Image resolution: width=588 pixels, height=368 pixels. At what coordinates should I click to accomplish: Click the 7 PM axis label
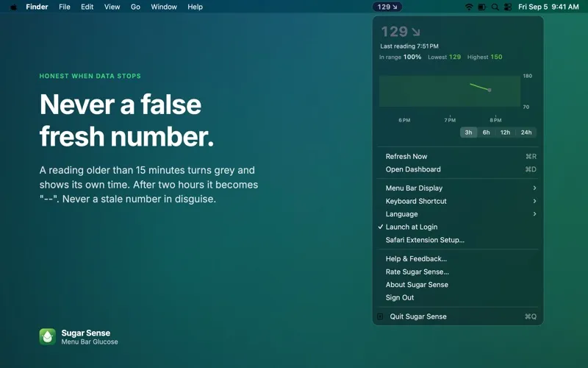(450, 120)
